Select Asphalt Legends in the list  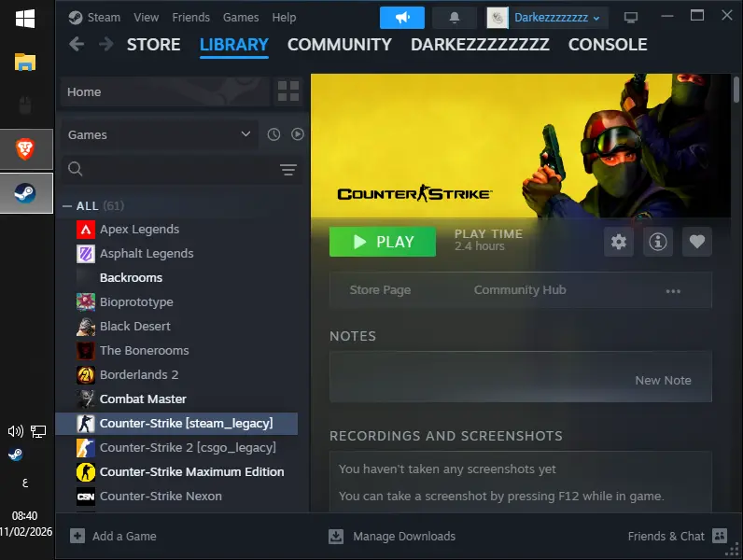click(x=176, y=254)
